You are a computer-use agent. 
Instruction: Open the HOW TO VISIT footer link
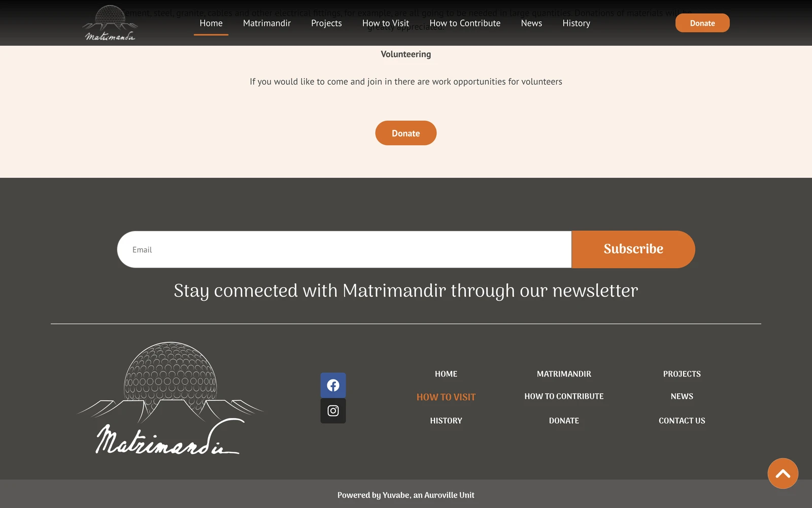(446, 397)
